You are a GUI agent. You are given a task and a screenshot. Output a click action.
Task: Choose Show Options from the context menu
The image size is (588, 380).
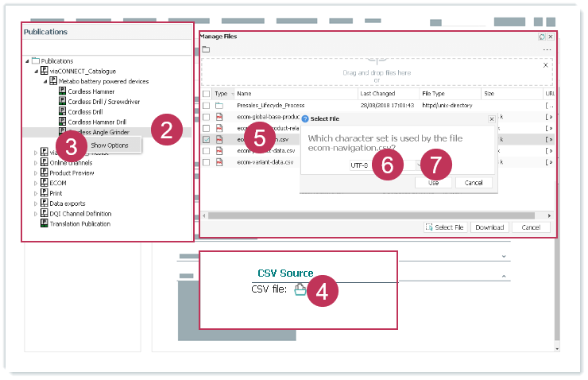tap(110, 145)
